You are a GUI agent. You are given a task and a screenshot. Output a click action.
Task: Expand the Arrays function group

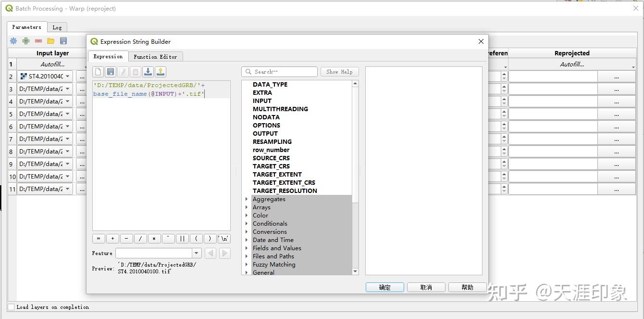[247, 207]
